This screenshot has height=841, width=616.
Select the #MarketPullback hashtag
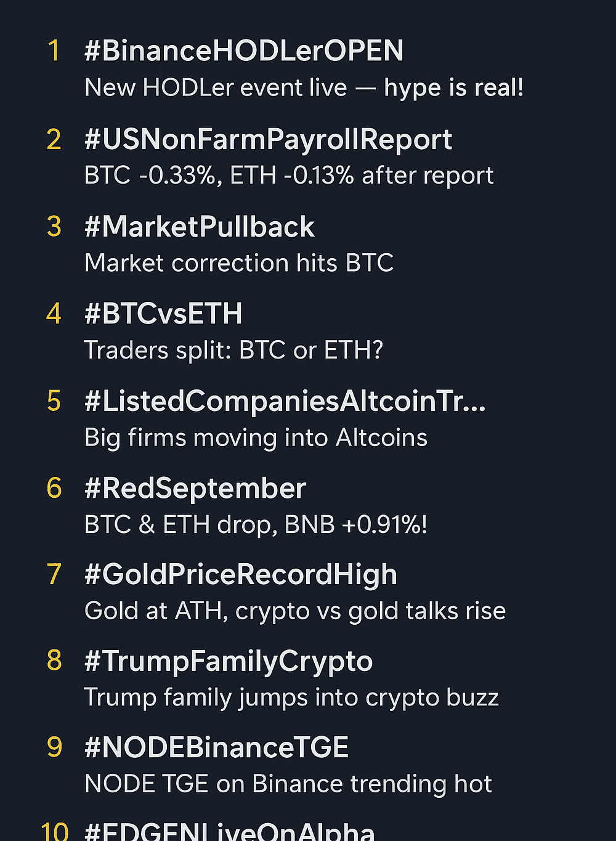pyautogui.click(x=199, y=227)
